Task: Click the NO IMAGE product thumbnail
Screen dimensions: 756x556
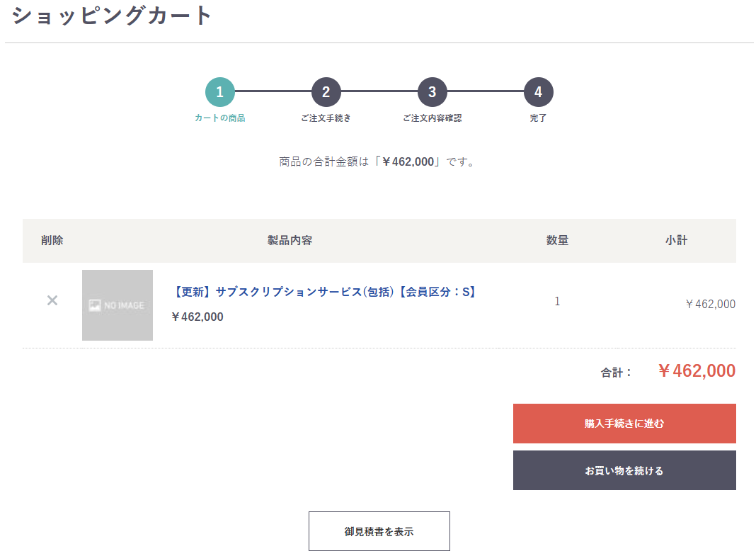Action: click(118, 305)
